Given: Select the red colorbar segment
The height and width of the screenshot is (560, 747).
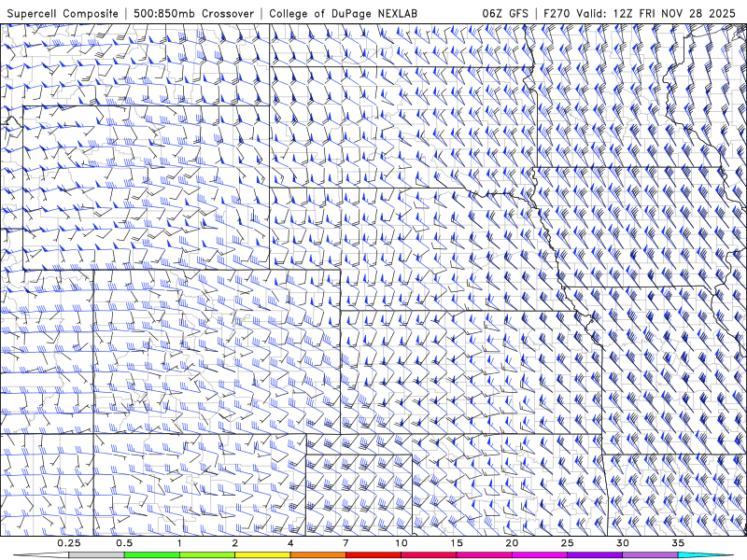Looking at the screenshot, I should (373, 555).
